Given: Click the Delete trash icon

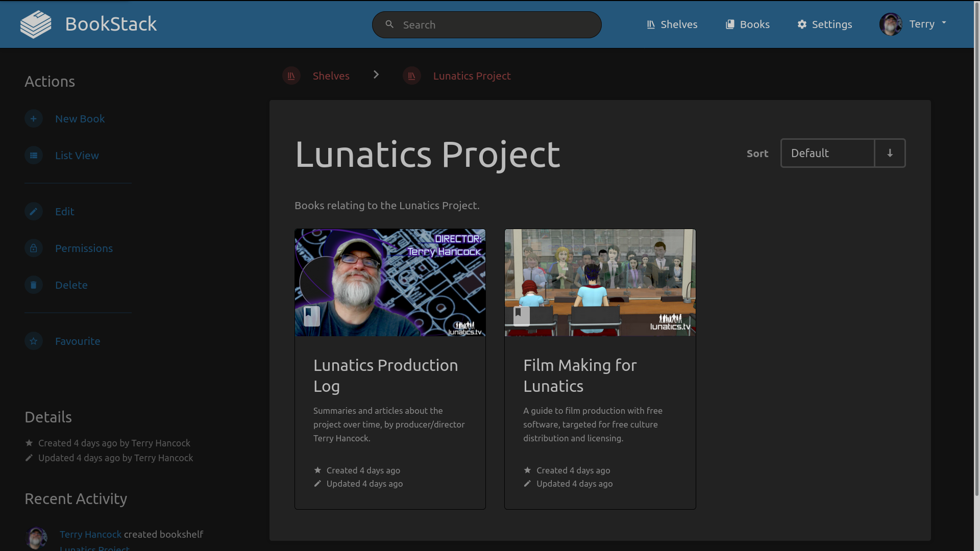Looking at the screenshot, I should click(34, 285).
